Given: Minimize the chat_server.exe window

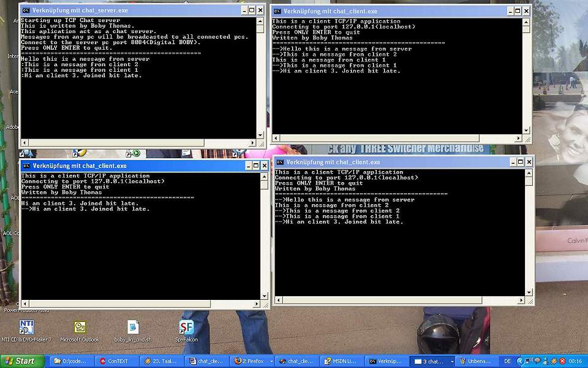Looking at the screenshot, I should click(x=244, y=10).
